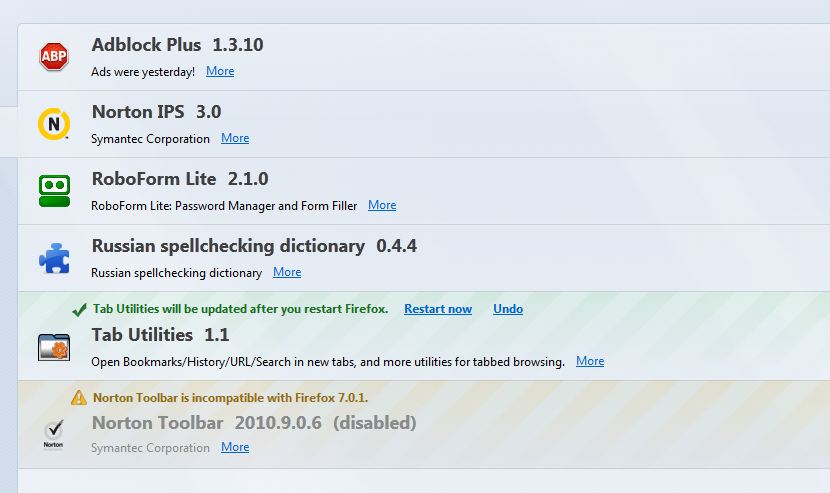
Task: Click the blue puzzle piece dictionary icon
Action: (54, 258)
